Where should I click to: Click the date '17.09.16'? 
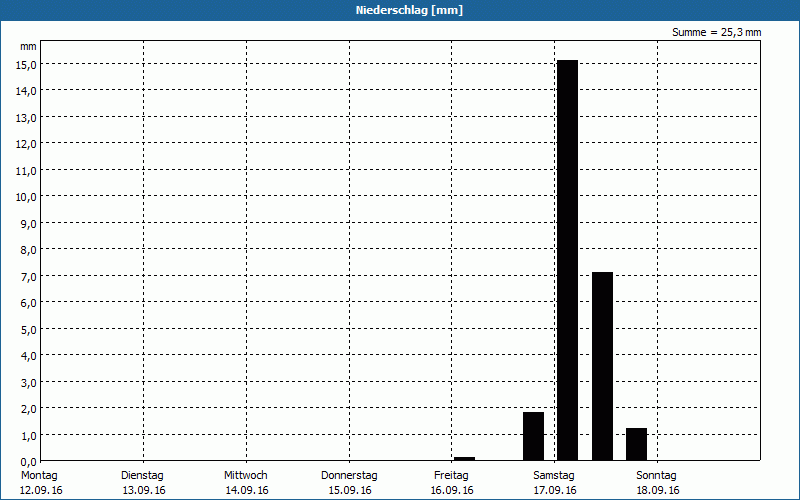(x=555, y=490)
